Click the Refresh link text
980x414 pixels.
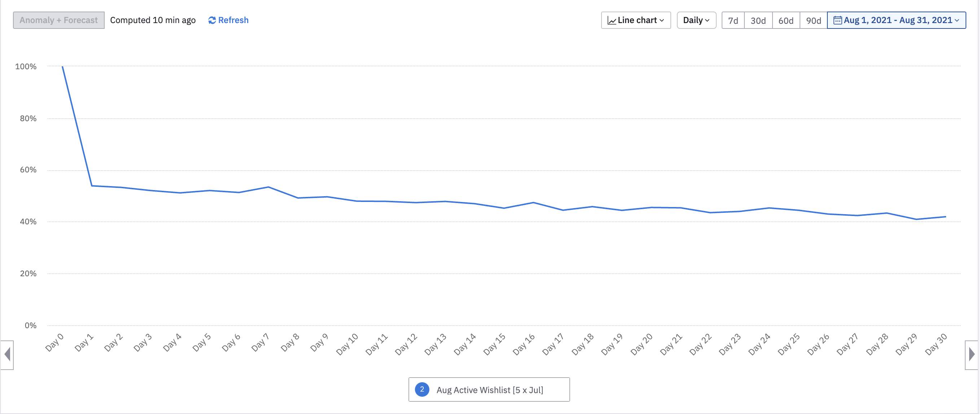point(233,20)
